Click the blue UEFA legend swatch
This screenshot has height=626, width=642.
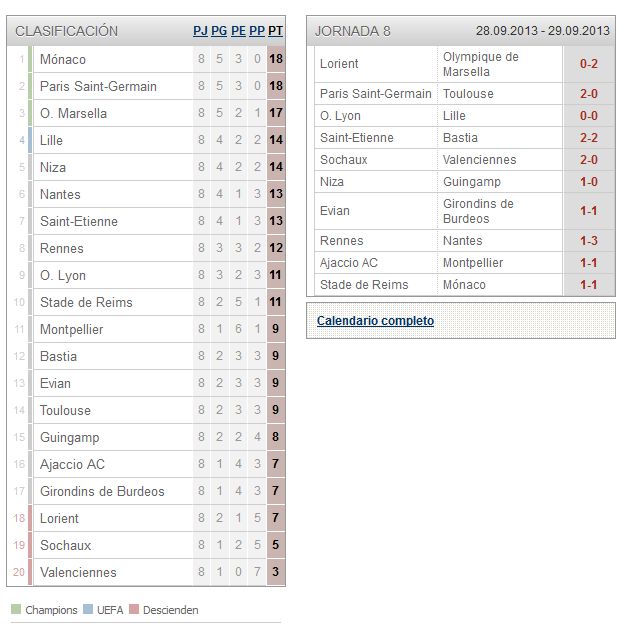click(88, 609)
